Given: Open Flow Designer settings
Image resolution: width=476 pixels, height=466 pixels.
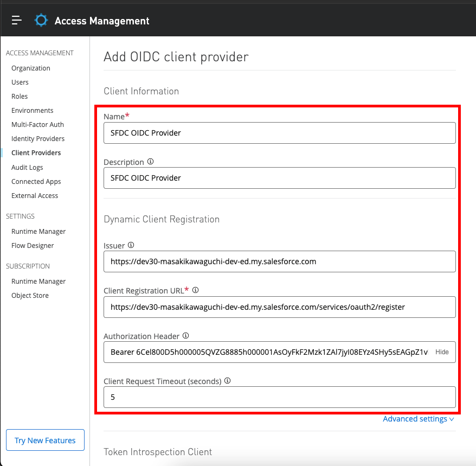Looking at the screenshot, I should click(33, 246).
